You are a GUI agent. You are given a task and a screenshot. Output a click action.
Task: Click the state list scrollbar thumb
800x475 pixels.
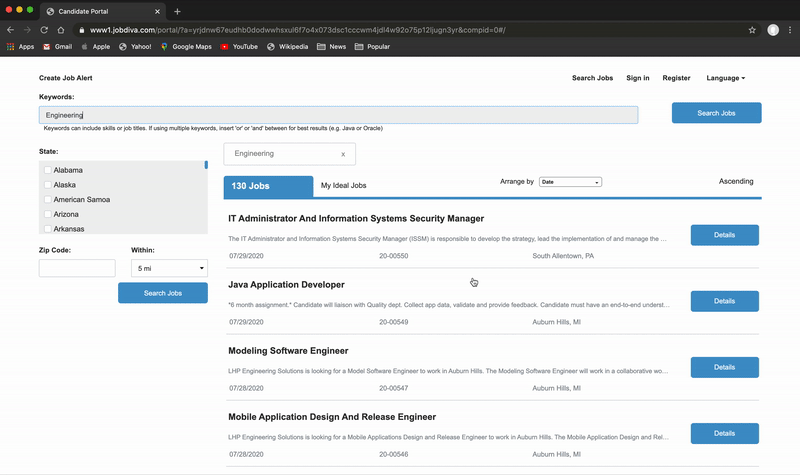click(x=206, y=165)
